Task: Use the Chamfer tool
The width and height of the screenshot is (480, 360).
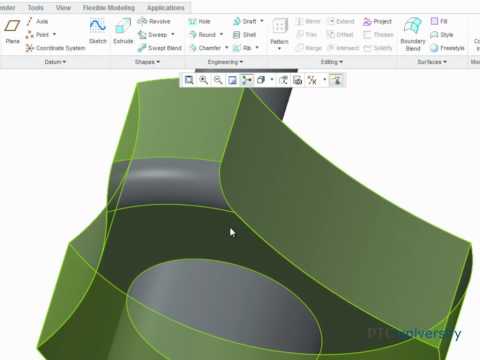Action: click(x=205, y=48)
